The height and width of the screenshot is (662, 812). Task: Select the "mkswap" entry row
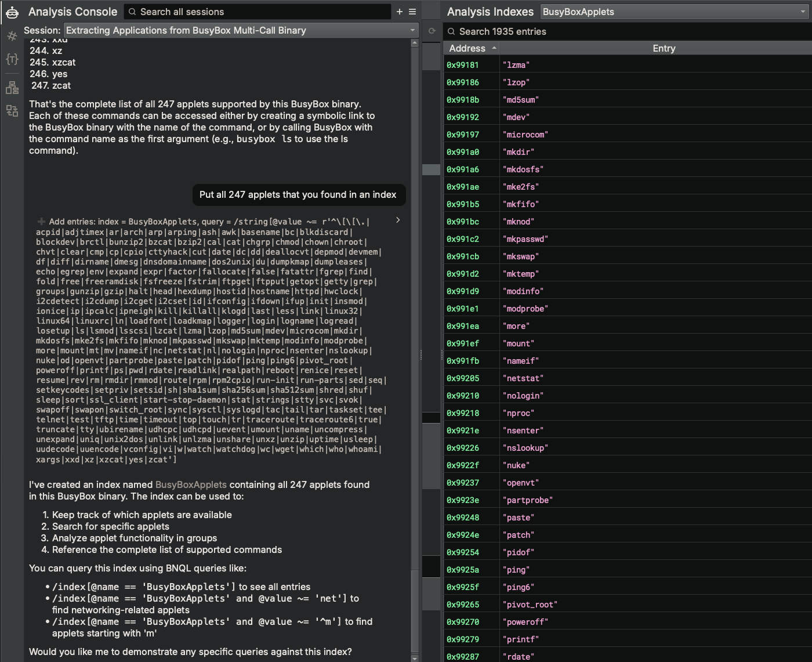pos(628,256)
